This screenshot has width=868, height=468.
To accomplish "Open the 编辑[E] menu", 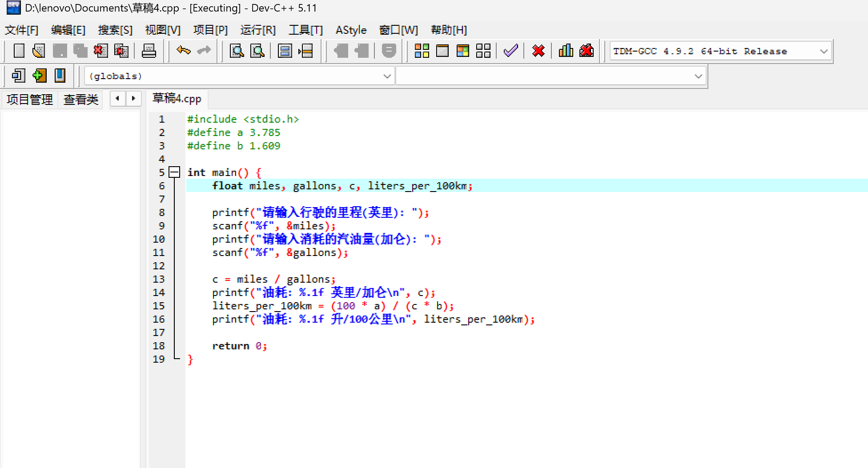I will click(68, 30).
